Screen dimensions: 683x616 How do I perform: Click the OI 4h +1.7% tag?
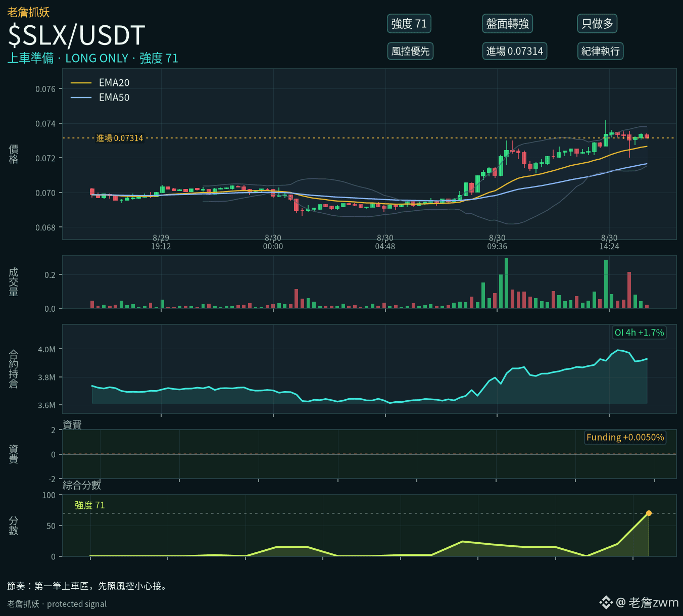tap(639, 333)
